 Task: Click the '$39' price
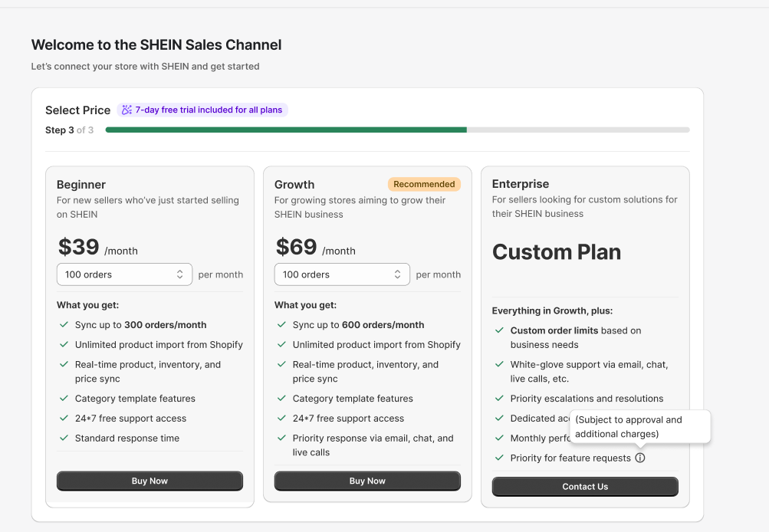pyautogui.click(x=78, y=247)
